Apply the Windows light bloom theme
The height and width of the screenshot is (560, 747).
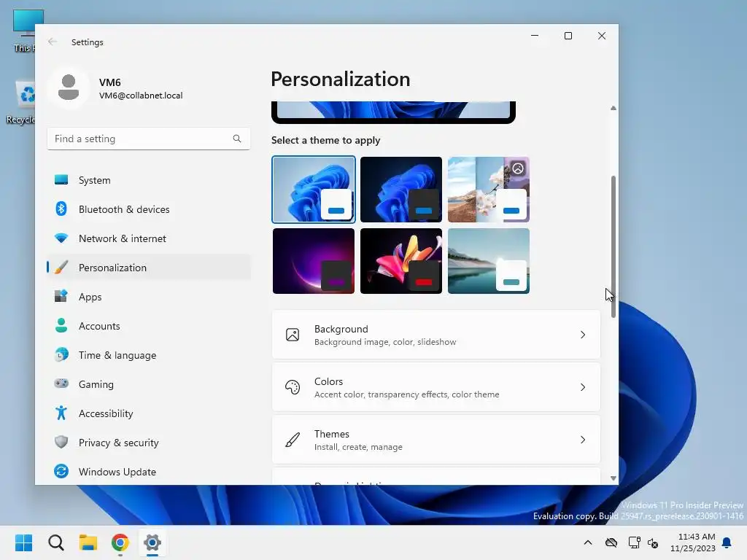[314, 190]
